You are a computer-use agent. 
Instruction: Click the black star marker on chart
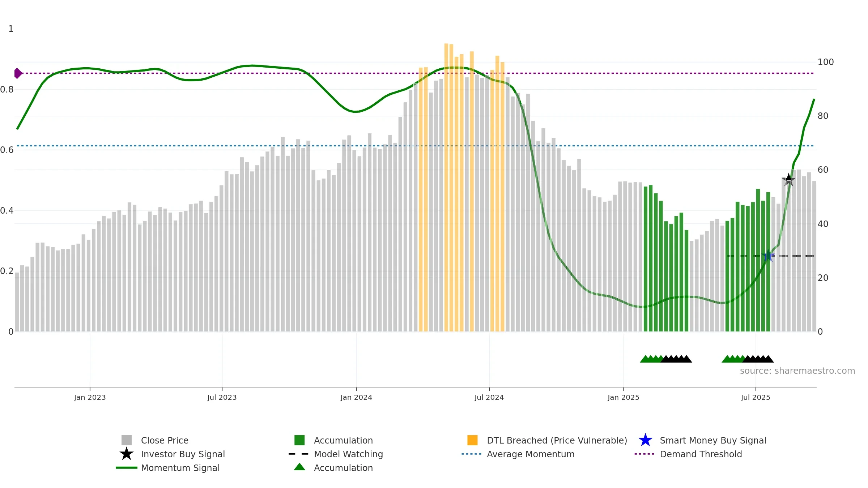[788, 180]
